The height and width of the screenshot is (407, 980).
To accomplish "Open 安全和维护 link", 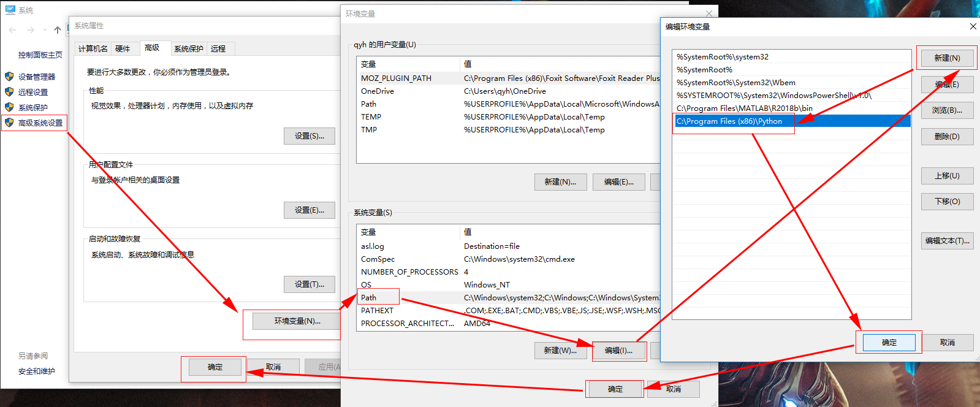I will pos(37,371).
